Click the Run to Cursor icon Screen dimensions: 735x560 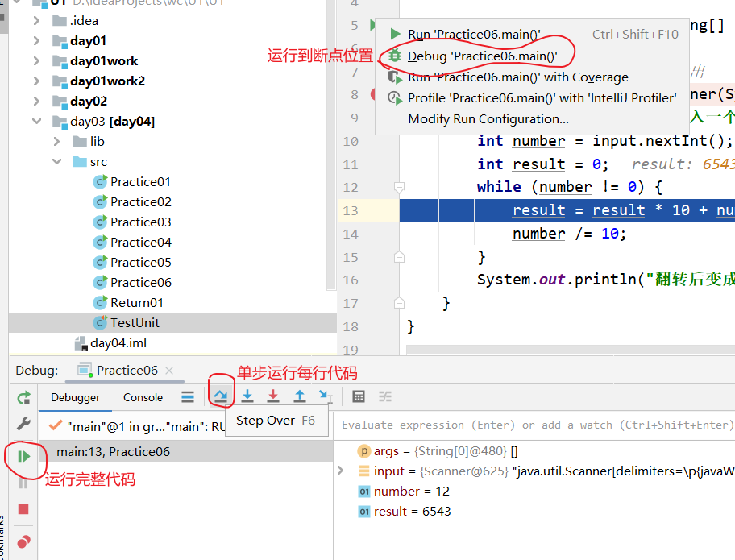(326, 396)
